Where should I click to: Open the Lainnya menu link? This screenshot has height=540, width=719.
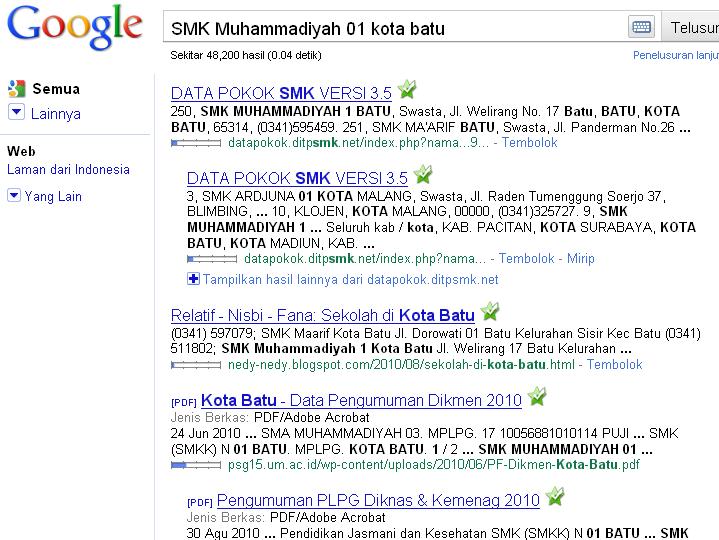[55, 114]
